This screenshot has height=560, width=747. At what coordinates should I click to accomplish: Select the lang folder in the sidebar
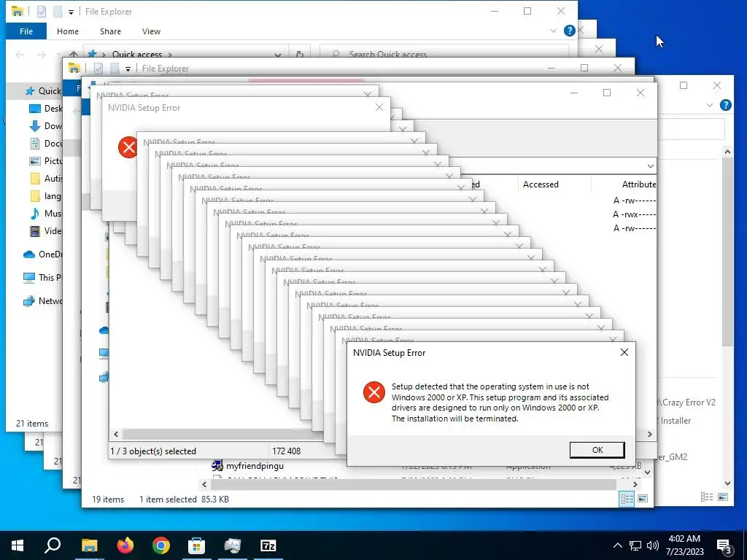(46, 196)
